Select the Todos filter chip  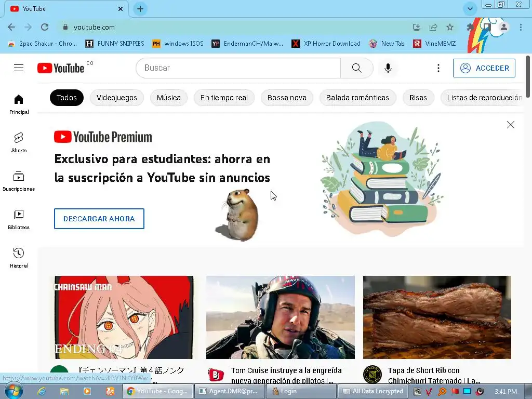66,98
